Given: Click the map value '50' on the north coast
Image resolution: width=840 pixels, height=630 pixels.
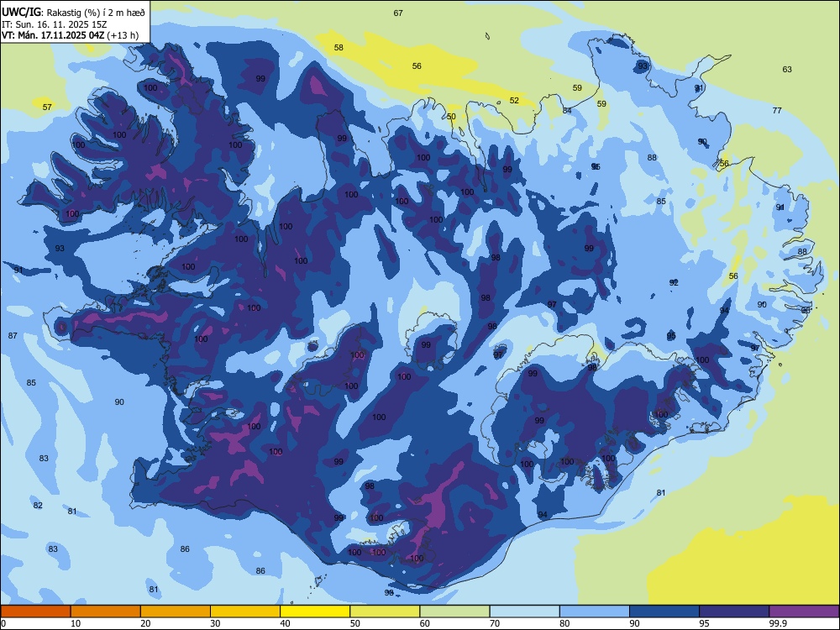Looking at the screenshot, I should (x=452, y=116).
